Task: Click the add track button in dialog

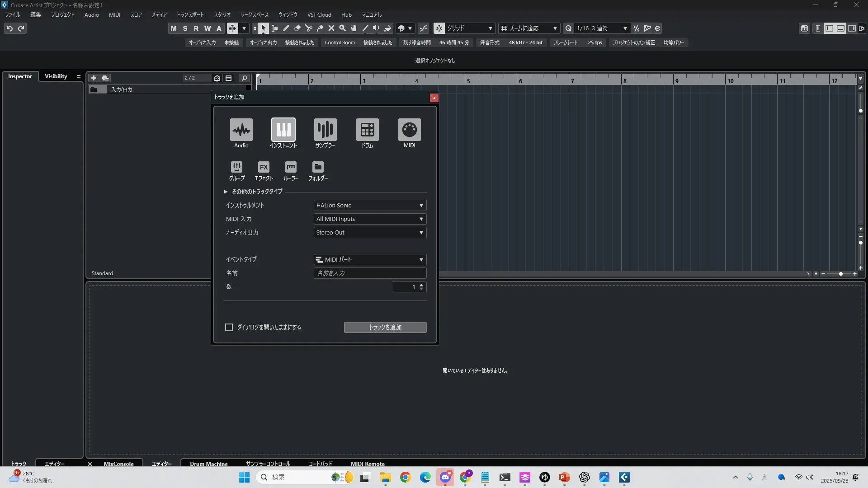Action: pos(385,327)
